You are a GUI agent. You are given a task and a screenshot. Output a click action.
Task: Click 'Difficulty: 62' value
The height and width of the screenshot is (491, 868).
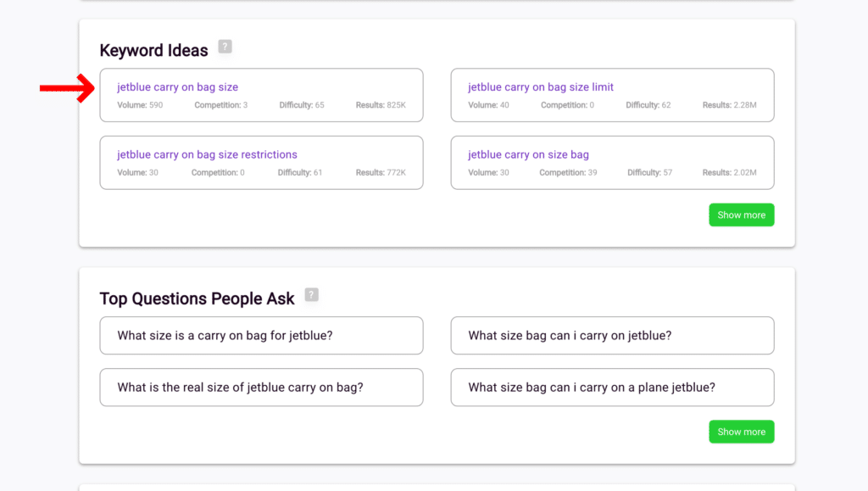click(648, 105)
